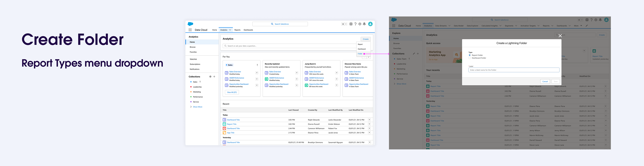
Task: Click Salesforce cloud logo in left window
Action: point(191,24)
